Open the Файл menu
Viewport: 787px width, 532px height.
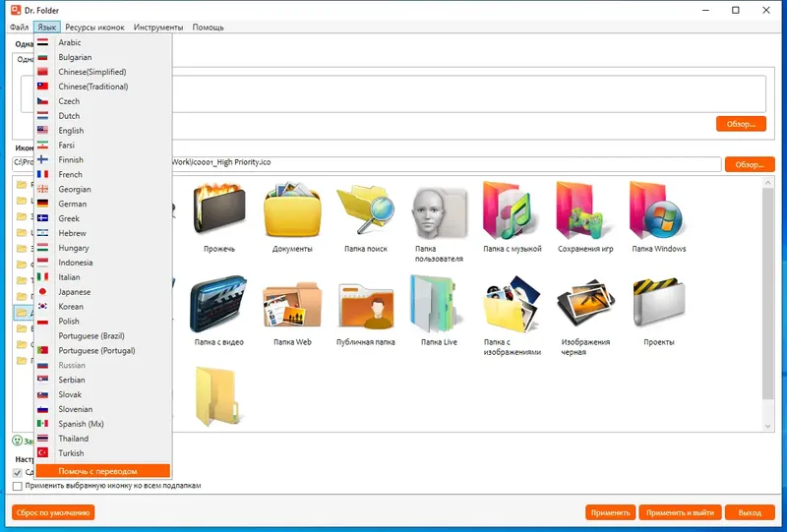[x=19, y=28]
